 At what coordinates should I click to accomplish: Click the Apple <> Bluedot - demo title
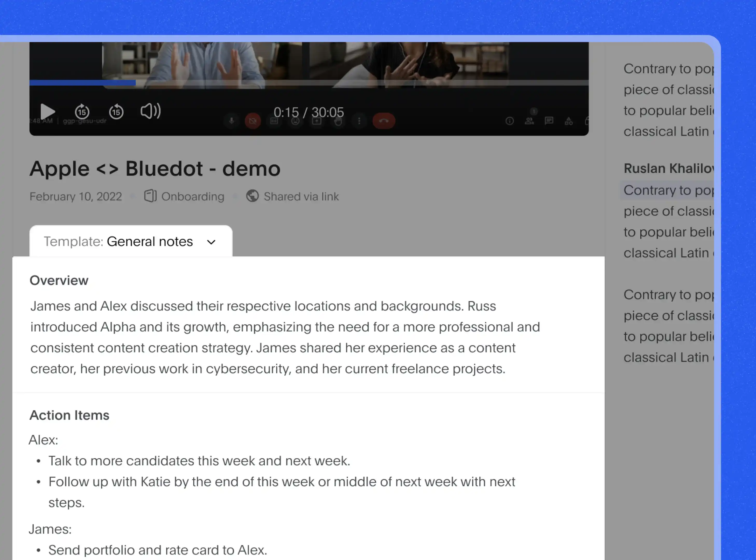(155, 169)
